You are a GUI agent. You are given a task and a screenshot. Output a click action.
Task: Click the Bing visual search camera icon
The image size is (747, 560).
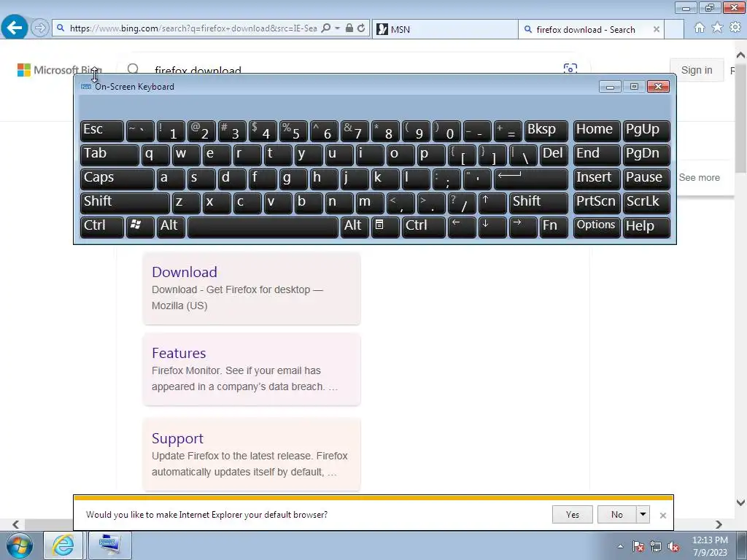570,69
